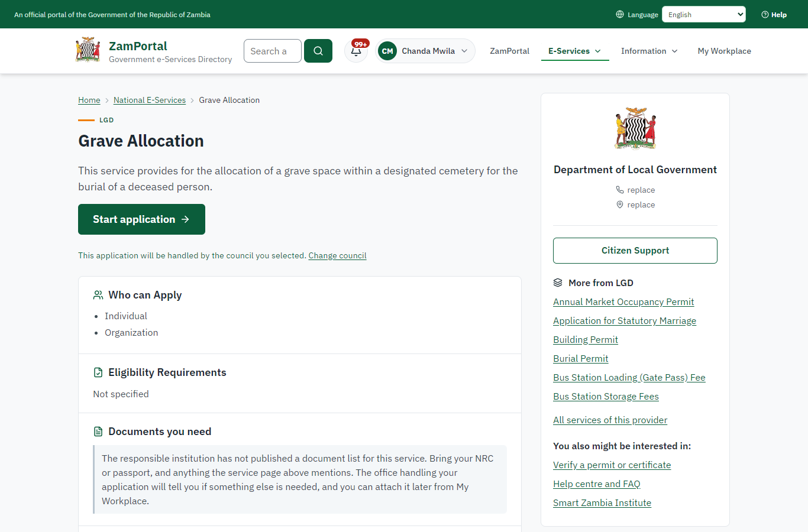Click the Eligibility Requirements heading
Screen dimensions: 808x532
(167, 372)
